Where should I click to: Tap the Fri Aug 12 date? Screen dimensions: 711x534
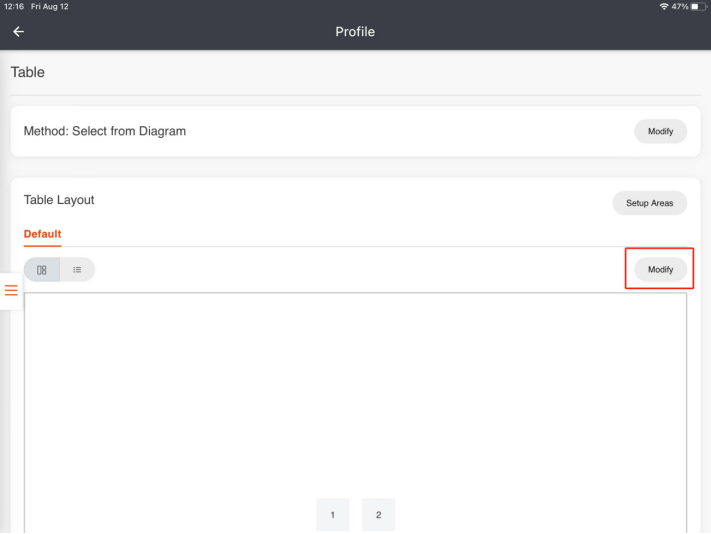(x=50, y=7)
